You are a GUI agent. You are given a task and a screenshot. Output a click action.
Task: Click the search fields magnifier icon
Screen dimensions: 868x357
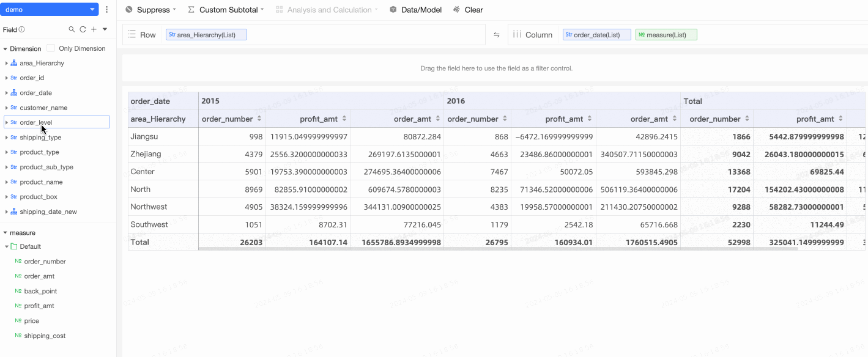coord(72,29)
